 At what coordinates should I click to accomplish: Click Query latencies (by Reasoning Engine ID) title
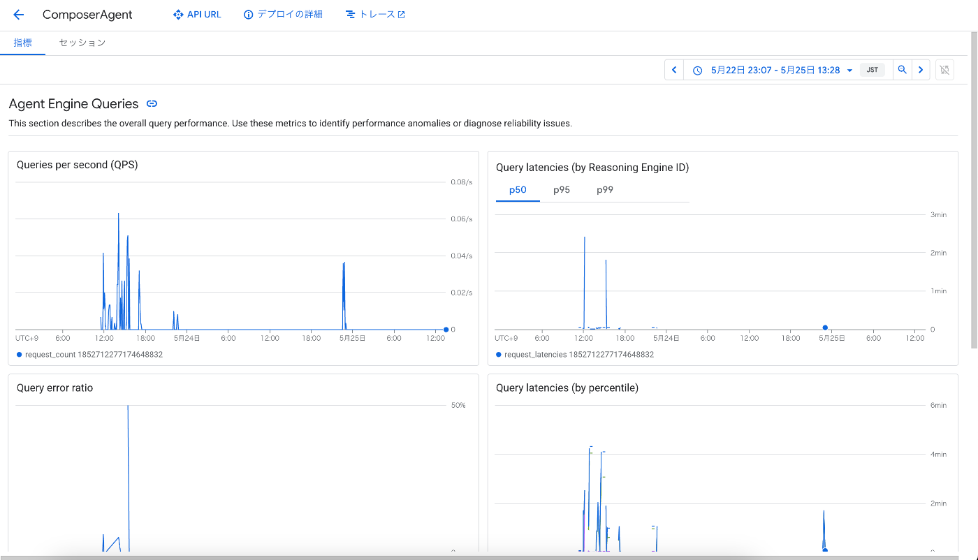pos(592,168)
